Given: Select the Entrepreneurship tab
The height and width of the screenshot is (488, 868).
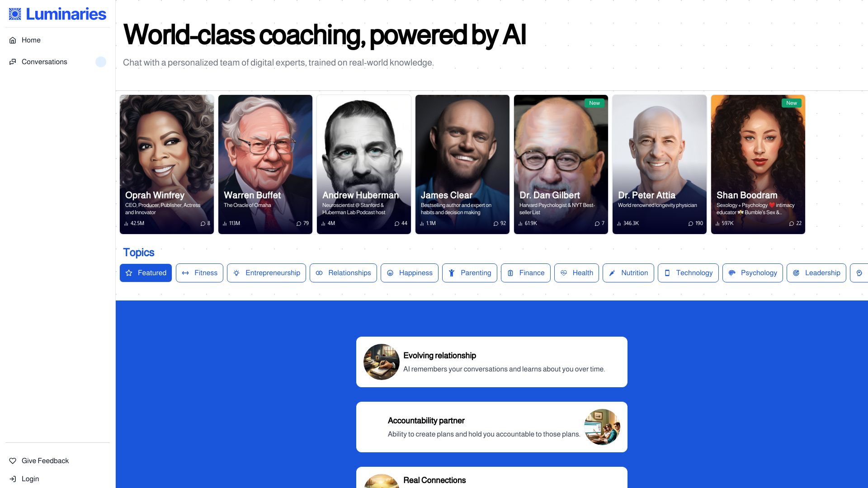Looking at the screenshot, I should tap(266, 272).
